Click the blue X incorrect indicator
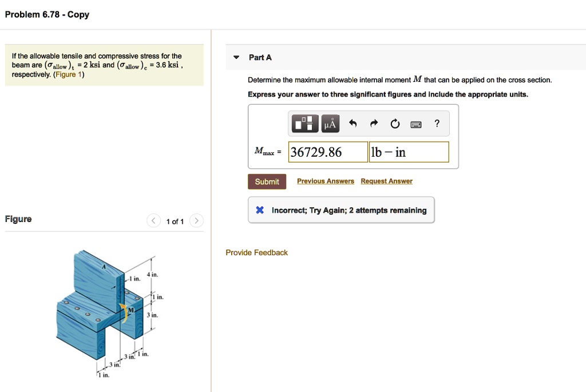 (x=260, y=210)
